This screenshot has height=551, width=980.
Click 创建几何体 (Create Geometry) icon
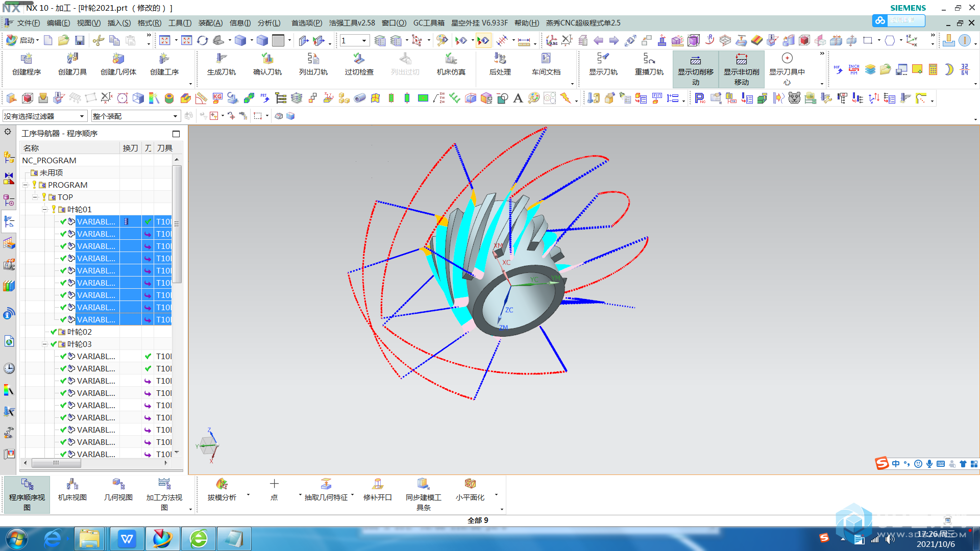pyautogui.click(x=118, y=64)
